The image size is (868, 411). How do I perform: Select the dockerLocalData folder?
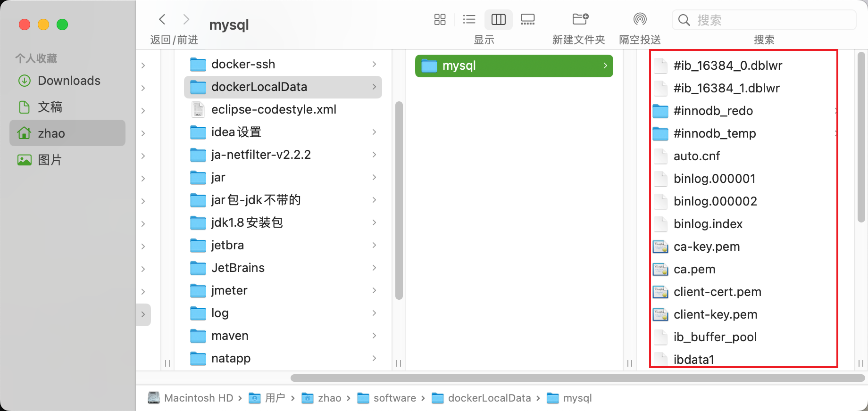[x=283, y=87]
